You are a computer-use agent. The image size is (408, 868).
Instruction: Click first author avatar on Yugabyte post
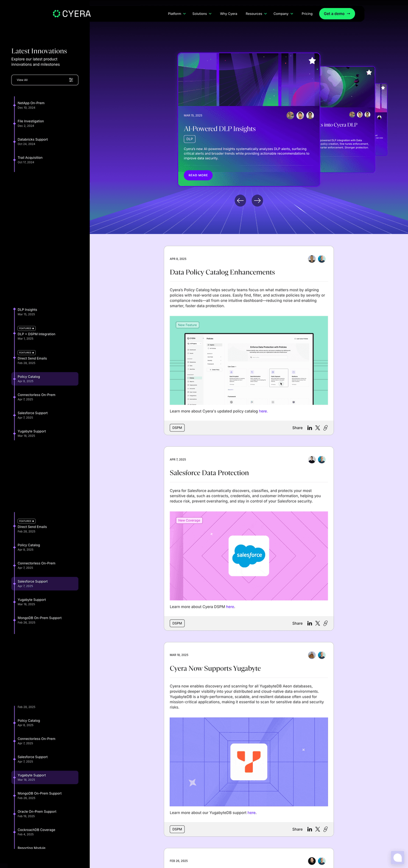pos(312,655)
